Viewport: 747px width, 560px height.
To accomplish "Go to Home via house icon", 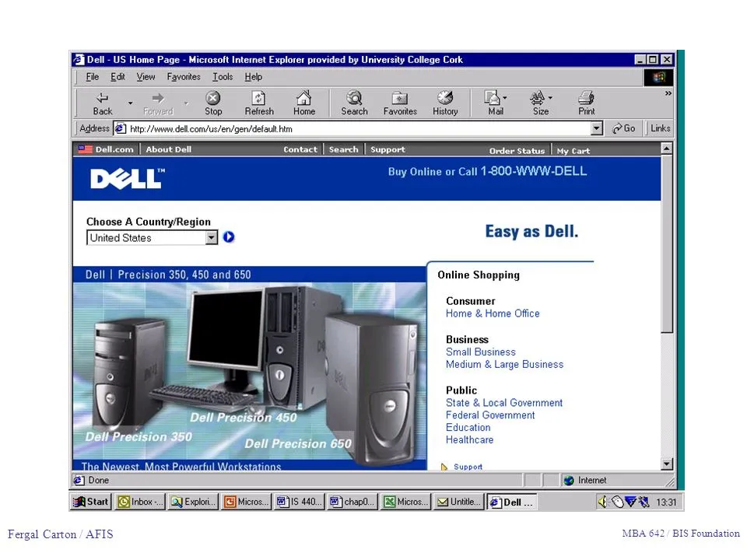I will [x=304, y=98].
